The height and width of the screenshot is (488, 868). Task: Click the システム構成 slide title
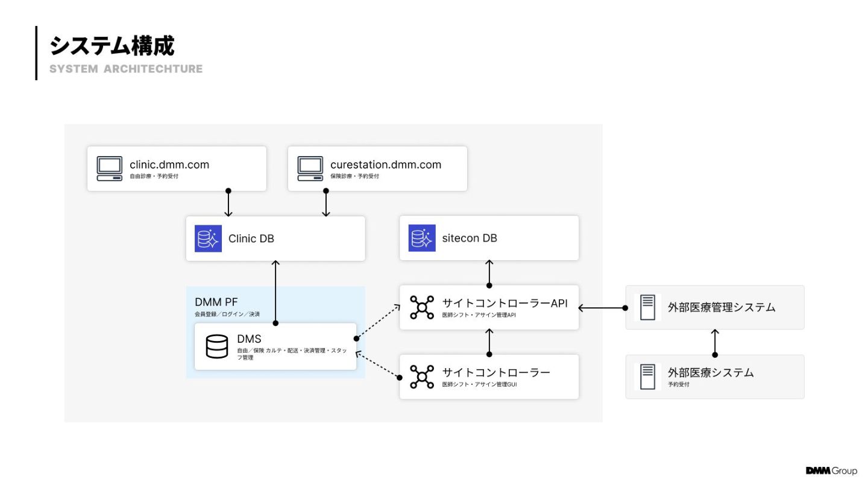pyautogui.click(x=112, y=46)
